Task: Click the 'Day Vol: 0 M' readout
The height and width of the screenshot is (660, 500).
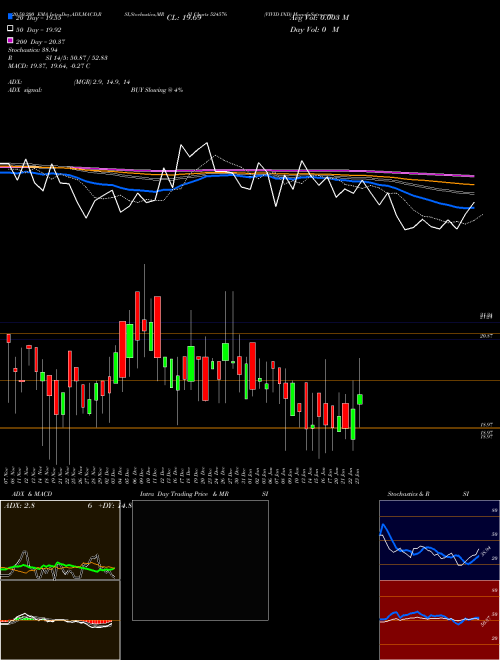Action: click(x=314, y=29)
